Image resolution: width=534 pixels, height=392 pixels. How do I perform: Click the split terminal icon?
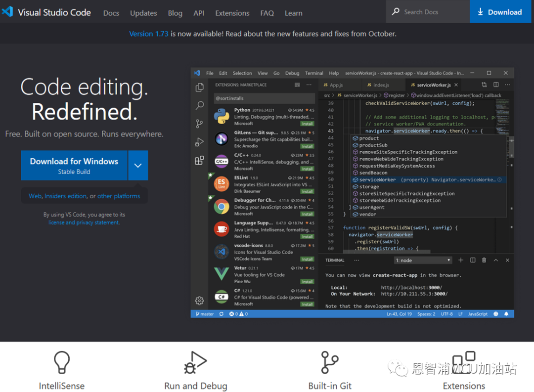click(x=473, y=260)
